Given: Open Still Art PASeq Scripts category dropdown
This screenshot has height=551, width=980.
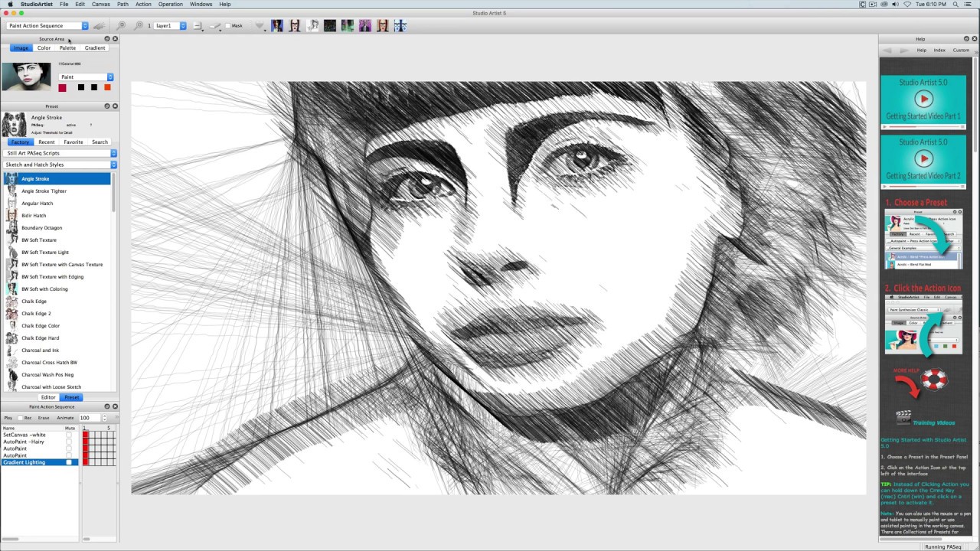Looking at the screenshot, I should click(60, 153).
